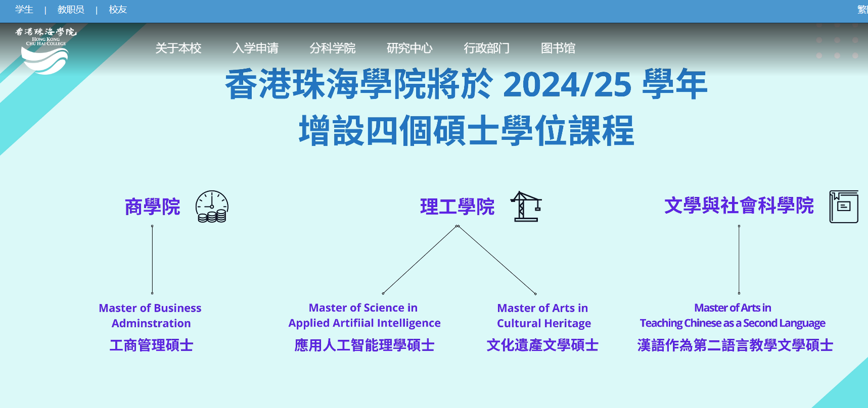Open the 关于本校 menu
Viewport: 868px width, 408px height.
(x=178, y=48)
